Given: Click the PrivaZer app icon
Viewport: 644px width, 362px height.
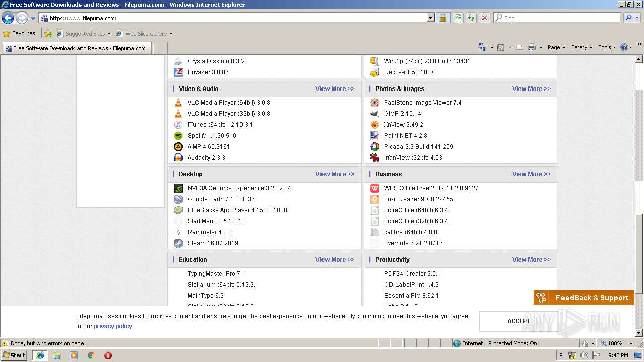Looking at the screenshot, I should point(178,72).
